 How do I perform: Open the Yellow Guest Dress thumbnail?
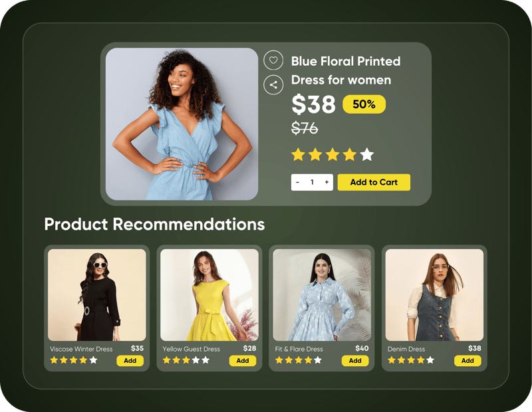tap(209, 295)
